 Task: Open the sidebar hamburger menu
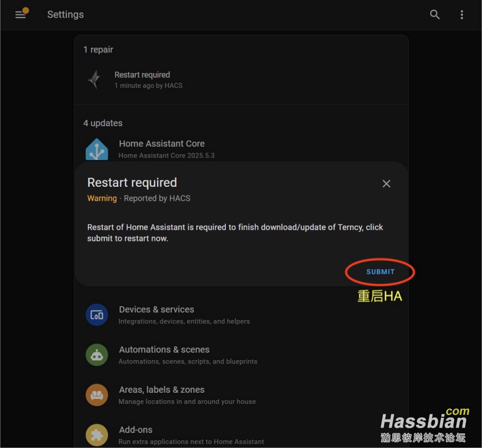click(20, 15)
